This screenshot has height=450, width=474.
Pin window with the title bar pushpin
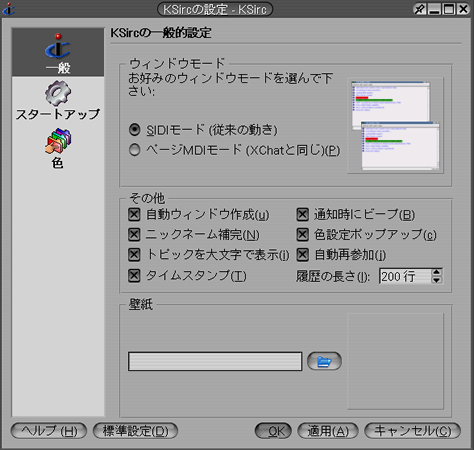click(420, 9)
